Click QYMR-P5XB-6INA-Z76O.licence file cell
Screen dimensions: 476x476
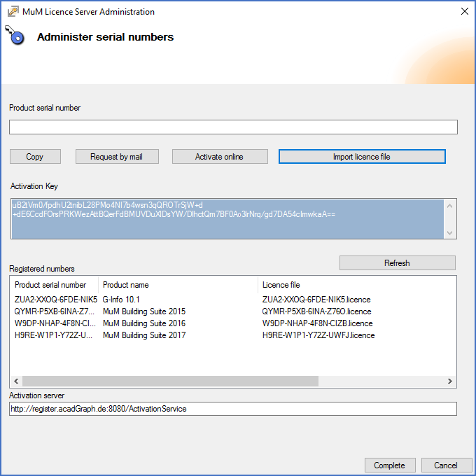click(x=316, y=311)
